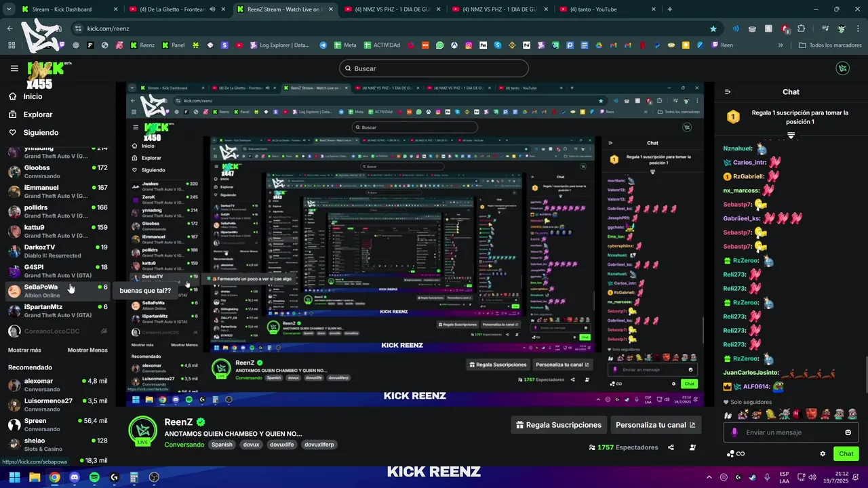Viewport: 868px width, 488px height.
Task: Open alexomar recommended channel
Action: pos(57,384)
